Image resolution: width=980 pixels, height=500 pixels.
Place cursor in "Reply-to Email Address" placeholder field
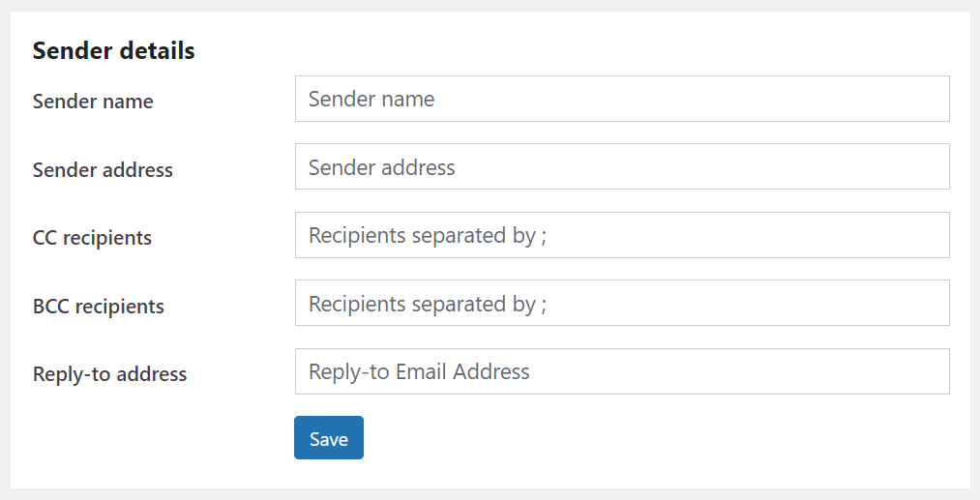point(622,371)
